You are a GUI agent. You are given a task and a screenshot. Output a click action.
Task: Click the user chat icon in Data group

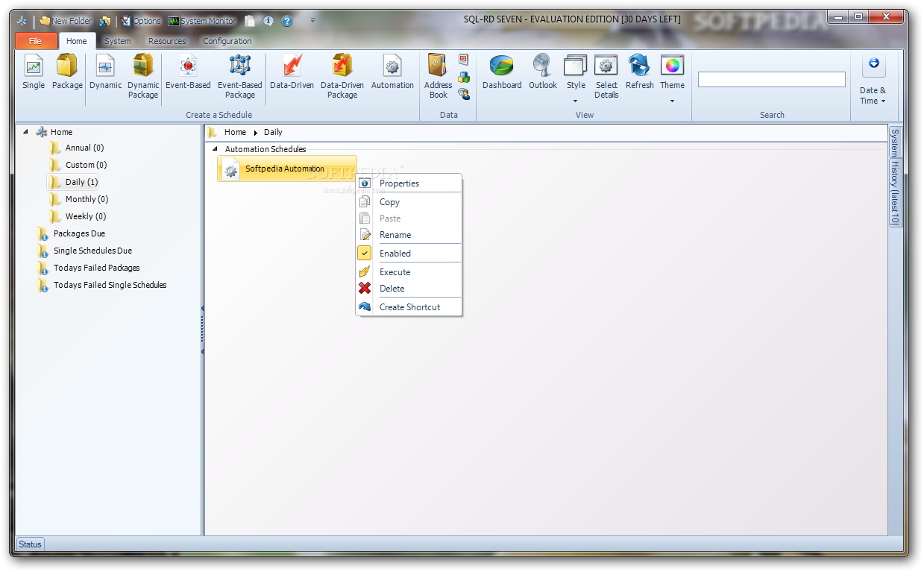(464, 94)
